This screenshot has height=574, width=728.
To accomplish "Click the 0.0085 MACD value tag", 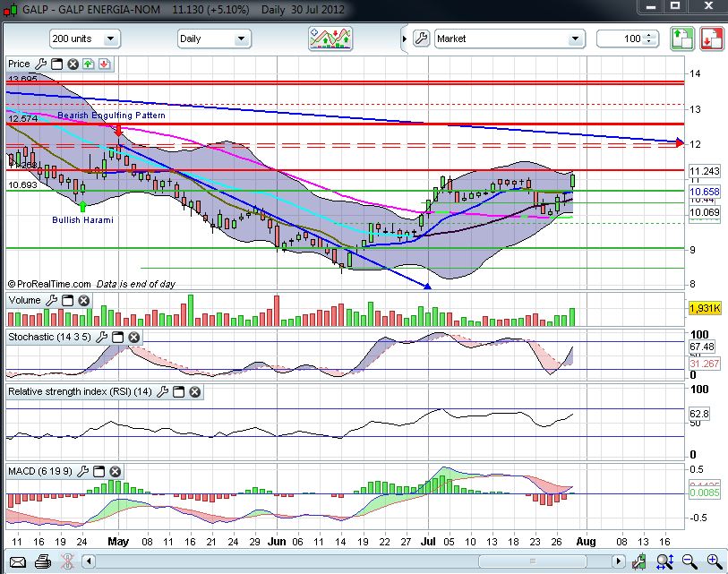I will tap(705, 493).
